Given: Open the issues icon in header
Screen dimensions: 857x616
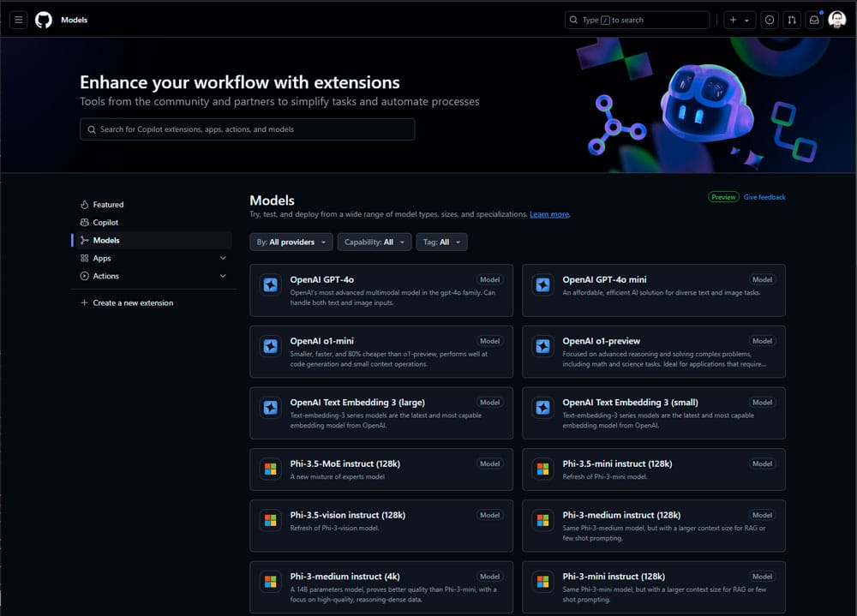Looking at the screenshot, I should (770, 20).
